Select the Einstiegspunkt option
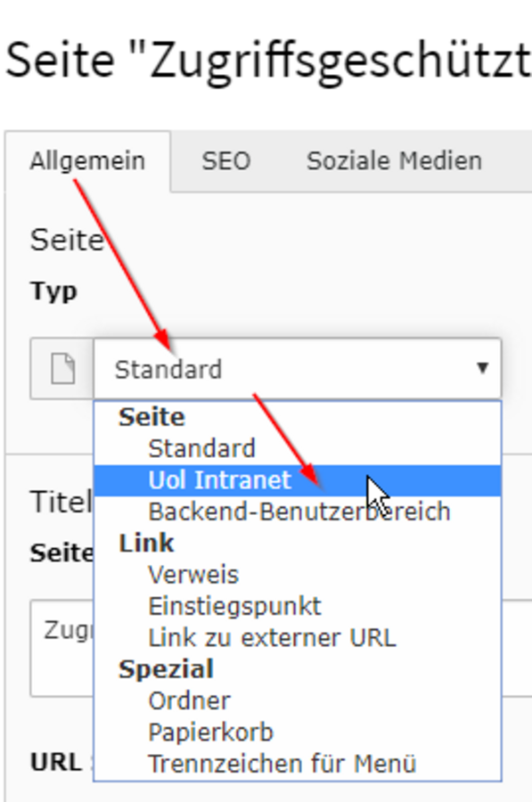 [x=234, y=607]
